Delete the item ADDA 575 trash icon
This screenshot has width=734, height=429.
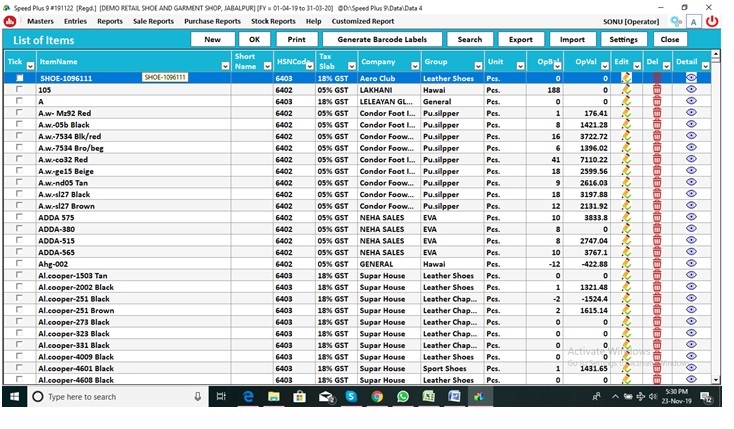coord(657,217)
